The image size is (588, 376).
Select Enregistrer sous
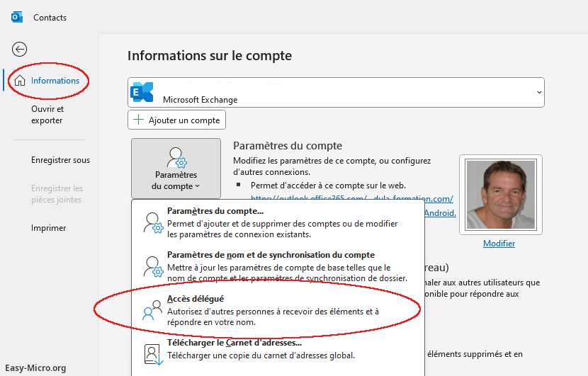[x=60, y=160]
